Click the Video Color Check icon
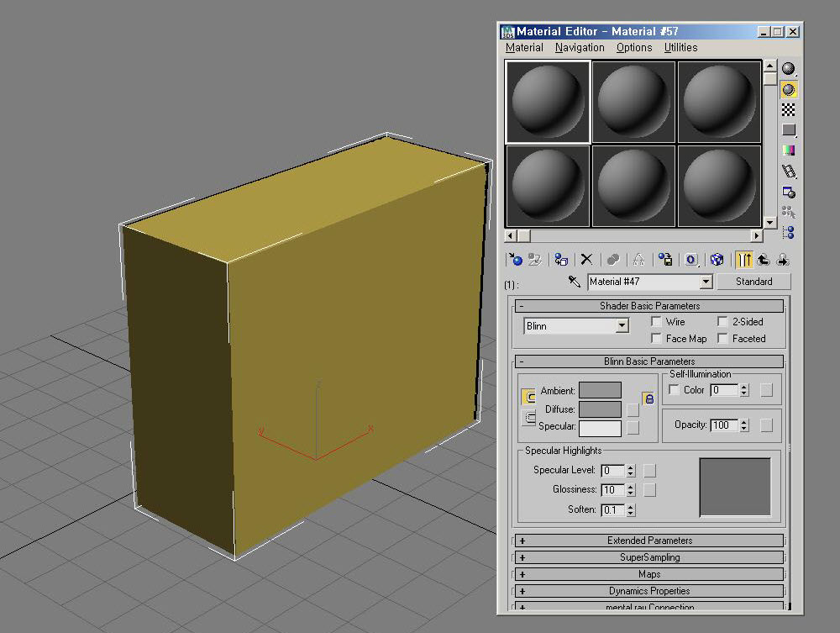 point(788,150)
